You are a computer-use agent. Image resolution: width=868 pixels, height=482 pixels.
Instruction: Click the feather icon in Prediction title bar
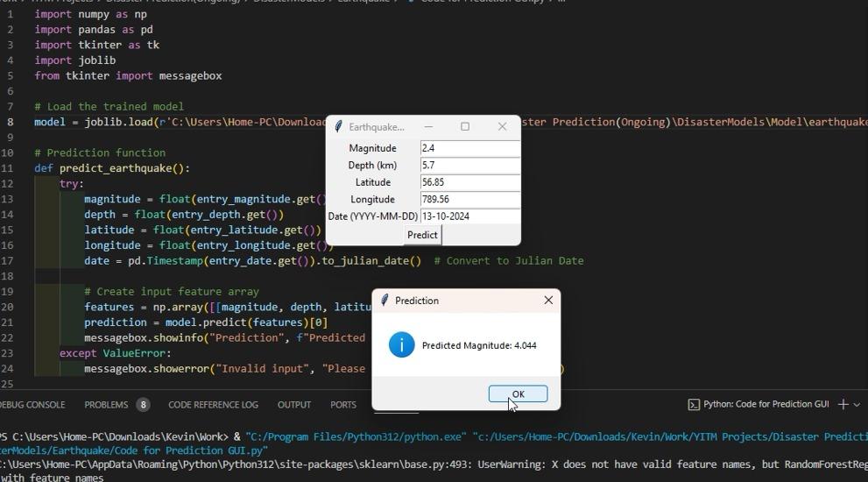pyautogui.click(x=385, y=301)
